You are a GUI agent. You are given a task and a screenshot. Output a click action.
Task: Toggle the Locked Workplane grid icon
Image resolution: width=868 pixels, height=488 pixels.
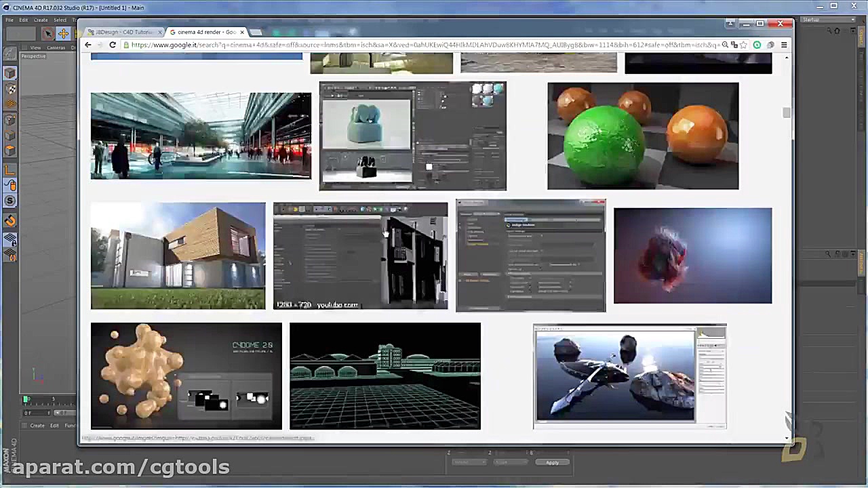pyautogui.click(x=10, y=239)
